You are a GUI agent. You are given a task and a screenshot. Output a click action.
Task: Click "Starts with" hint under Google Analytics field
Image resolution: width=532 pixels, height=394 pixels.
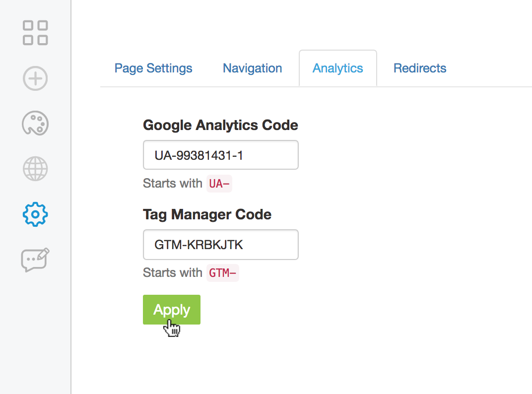click(172, 184)
